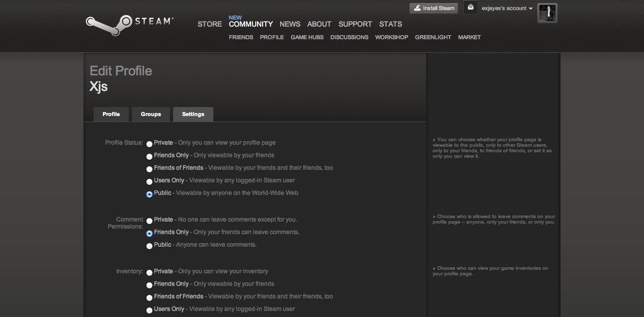Screen dimensions: 644x317
Task: Open the MARKET link
Action: click(x=469, y=37)
